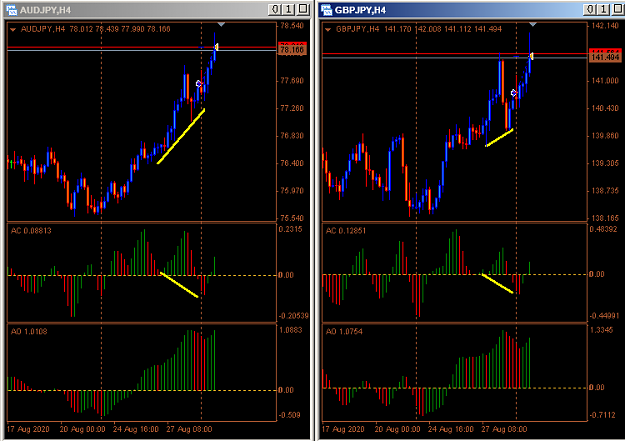
Task: Click the 77.260 price scale value
Action: click(292, 108)
